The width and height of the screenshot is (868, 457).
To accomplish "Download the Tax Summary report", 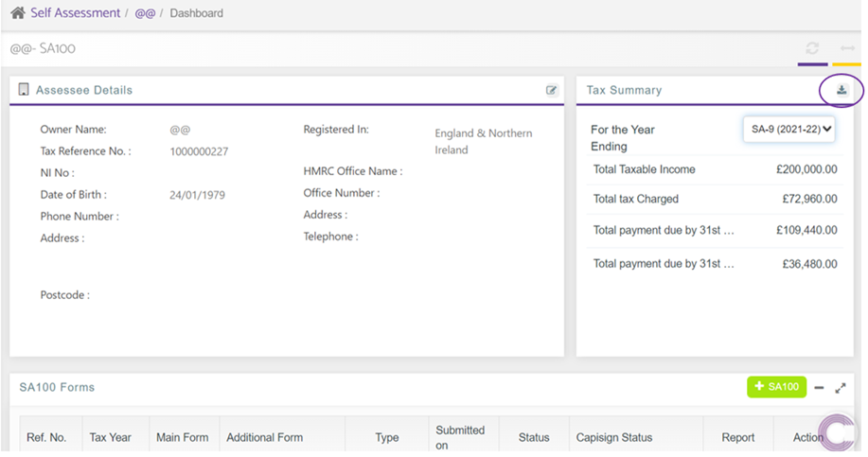I will click(x=841, y=90).
